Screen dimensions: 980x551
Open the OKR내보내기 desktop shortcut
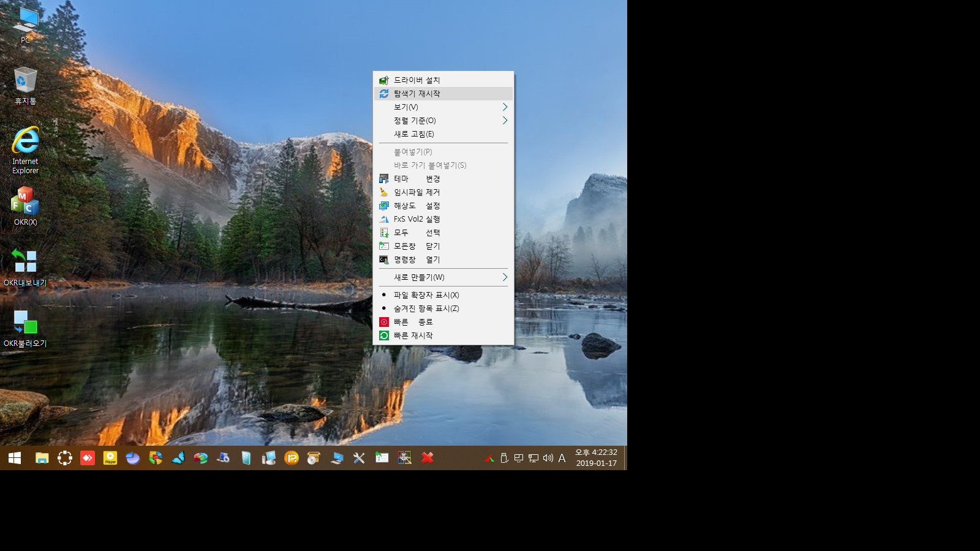[25, 267]
